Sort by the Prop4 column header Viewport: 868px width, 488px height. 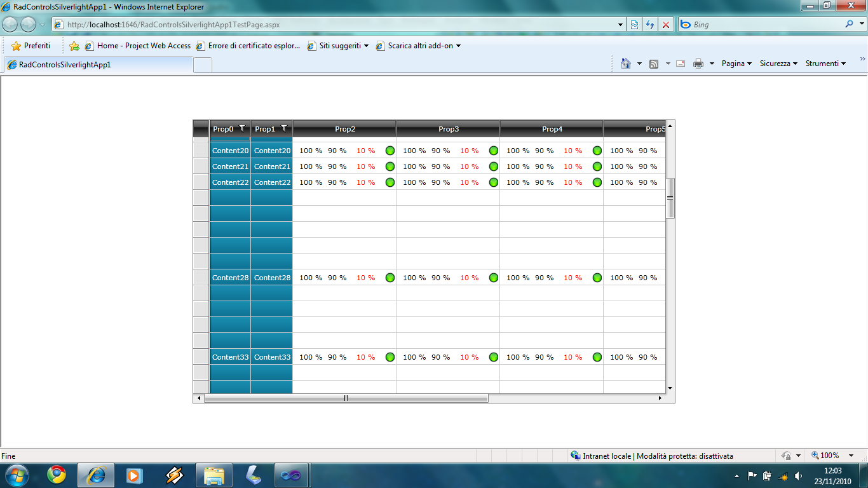tap(552, 129)
